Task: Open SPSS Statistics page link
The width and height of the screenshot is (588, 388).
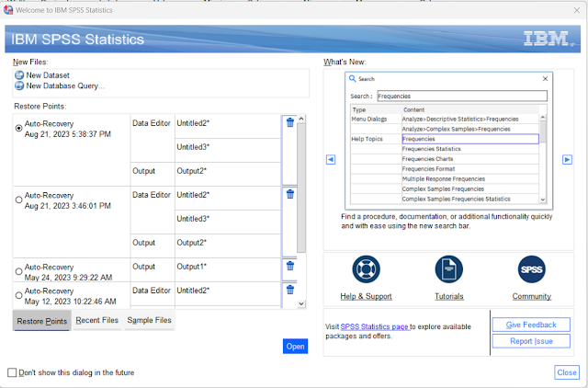Action: tap(375, 326)
